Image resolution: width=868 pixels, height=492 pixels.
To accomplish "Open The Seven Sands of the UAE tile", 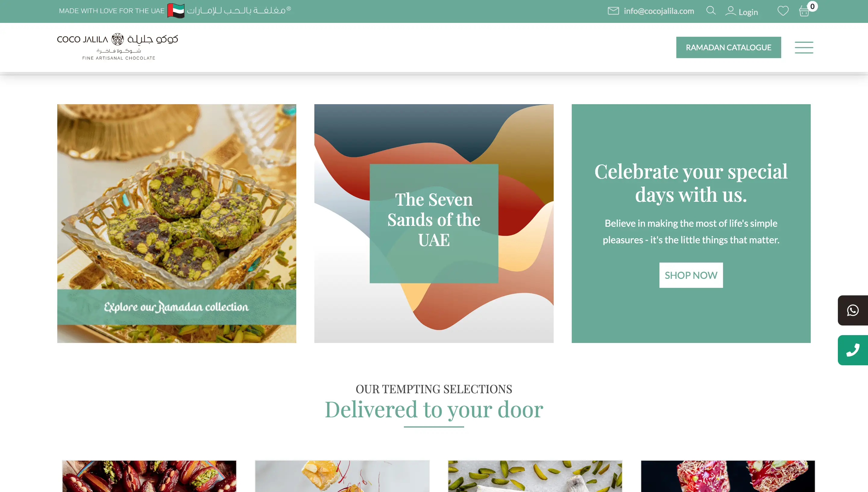I will pos(434,223).
